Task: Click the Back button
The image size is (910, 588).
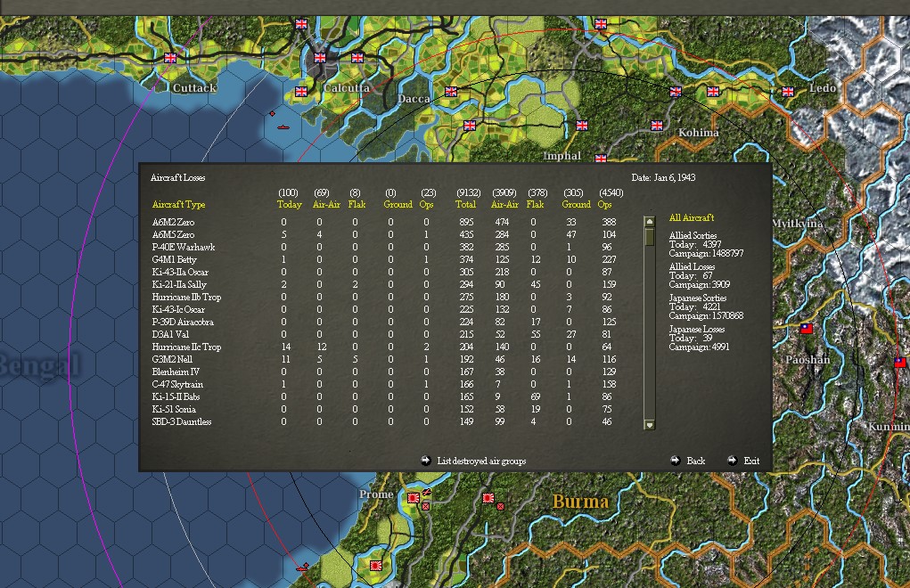Action: (x=696, y=461)
